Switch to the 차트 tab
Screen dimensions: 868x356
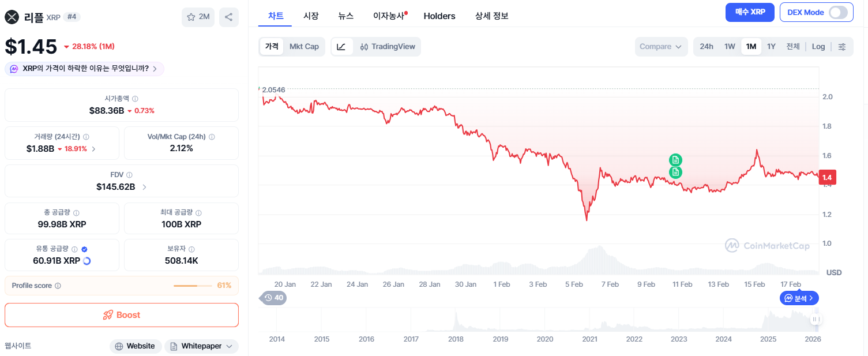coord(276,16)
